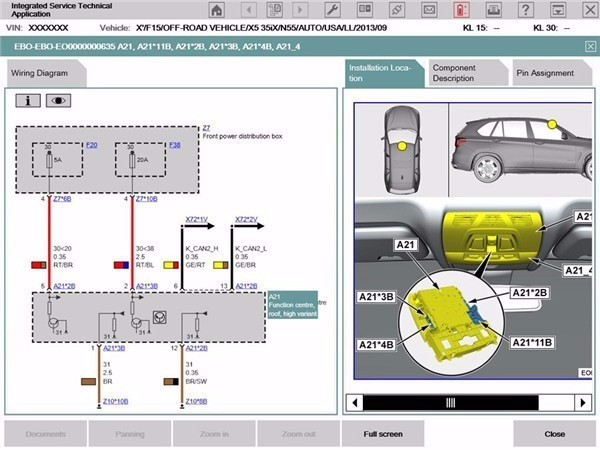Select the Wiring Diagram tab
600x450 pixels.
(x=39, y=74)
